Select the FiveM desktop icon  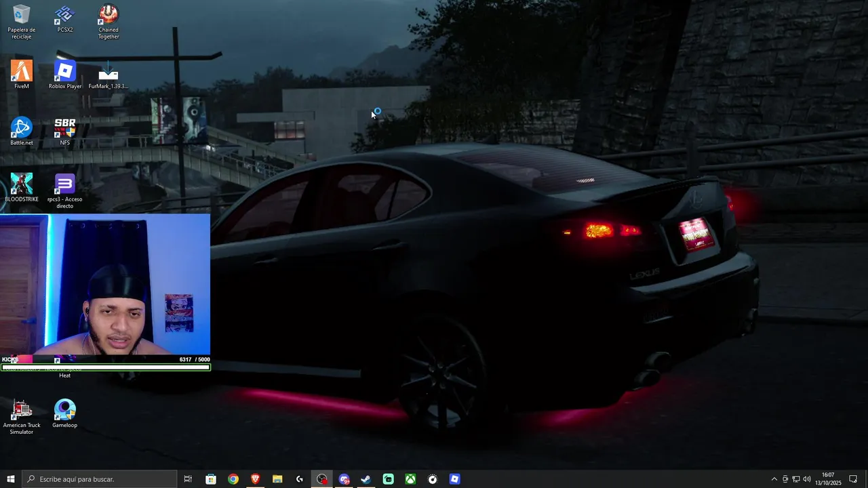coord(22,75)
